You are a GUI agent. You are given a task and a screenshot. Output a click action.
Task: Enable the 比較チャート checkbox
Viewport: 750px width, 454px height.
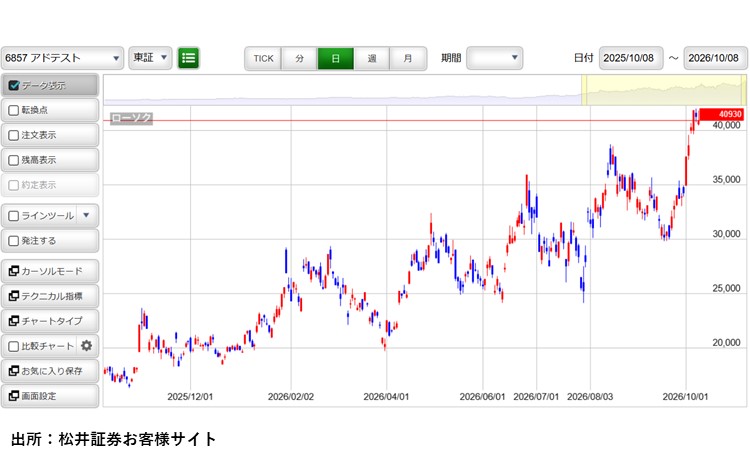(x=14, y=346)
